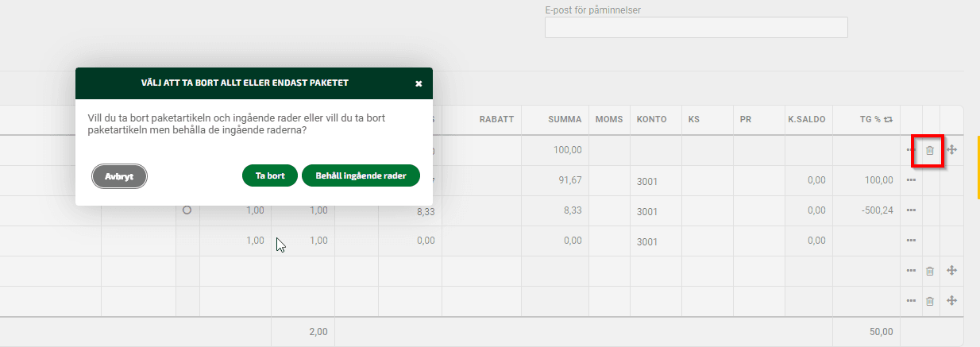Open three-dots menu on the 8,33 row

pos(911,210)
